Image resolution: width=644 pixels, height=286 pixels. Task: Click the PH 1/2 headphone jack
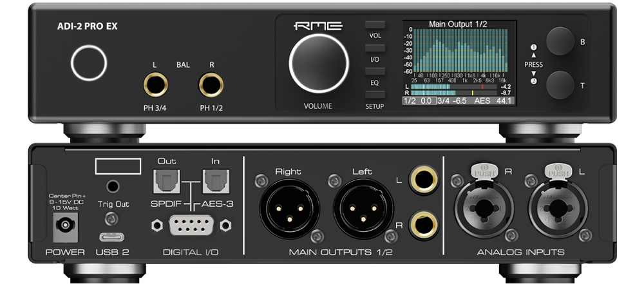(x=211, y=84)
